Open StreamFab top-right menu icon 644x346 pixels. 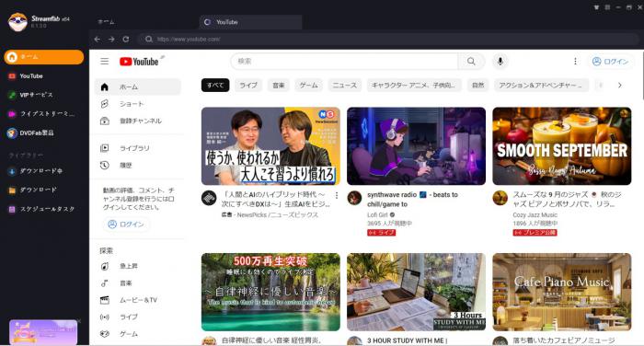(607, 7)
